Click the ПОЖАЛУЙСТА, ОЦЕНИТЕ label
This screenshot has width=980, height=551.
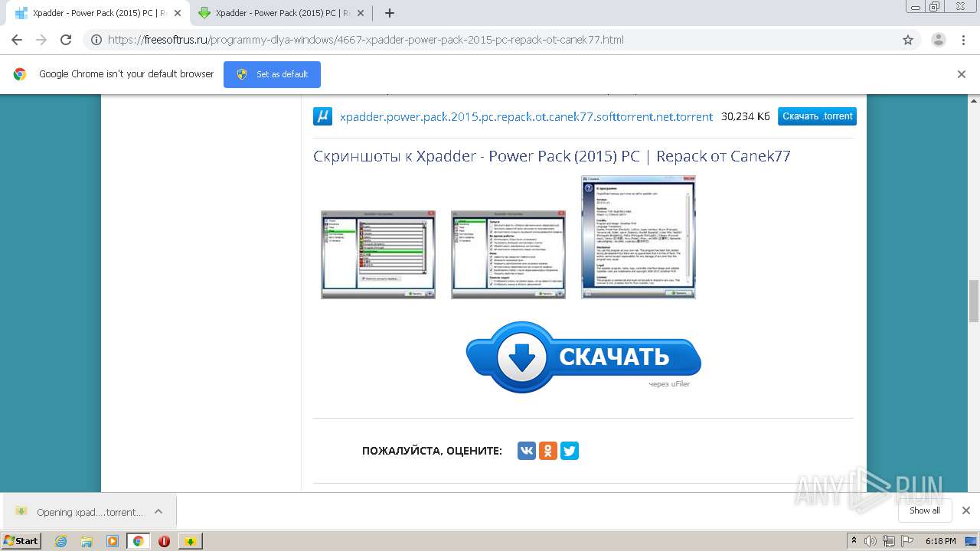432,451
